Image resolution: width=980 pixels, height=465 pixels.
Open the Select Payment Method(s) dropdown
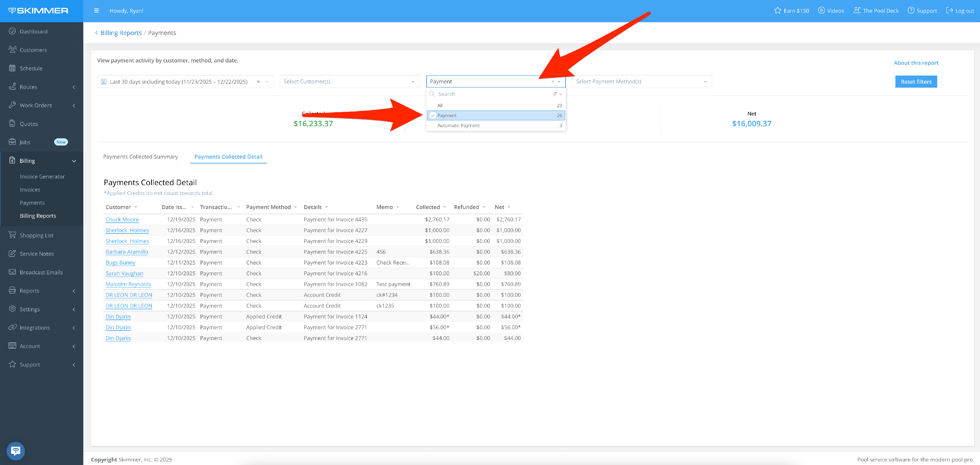(x=642, y=81)
